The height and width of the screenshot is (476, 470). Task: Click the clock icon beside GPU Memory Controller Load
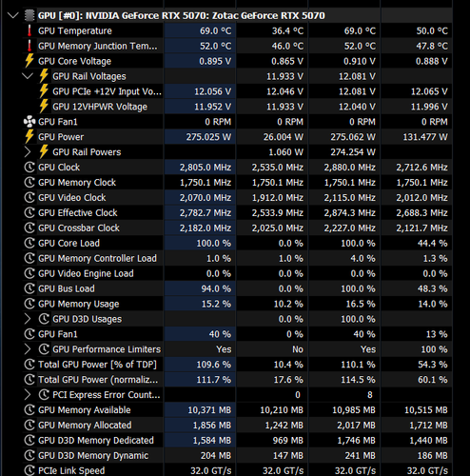pyautogui.click(x=29, y=258)
